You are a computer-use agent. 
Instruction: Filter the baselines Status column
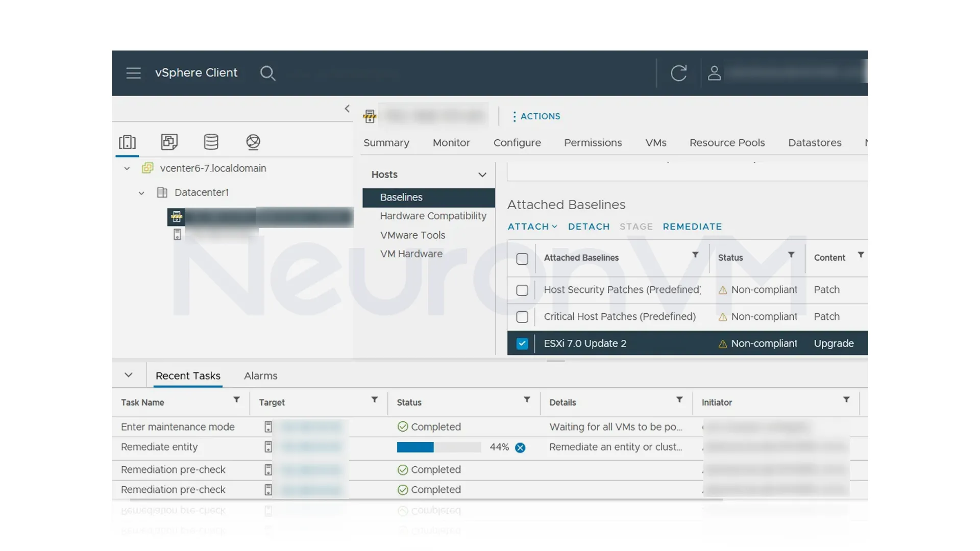791,255
